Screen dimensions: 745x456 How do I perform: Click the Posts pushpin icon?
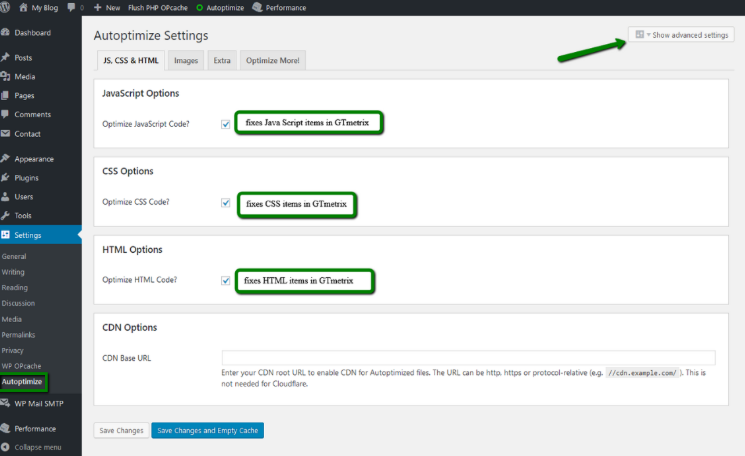(7, 58)
